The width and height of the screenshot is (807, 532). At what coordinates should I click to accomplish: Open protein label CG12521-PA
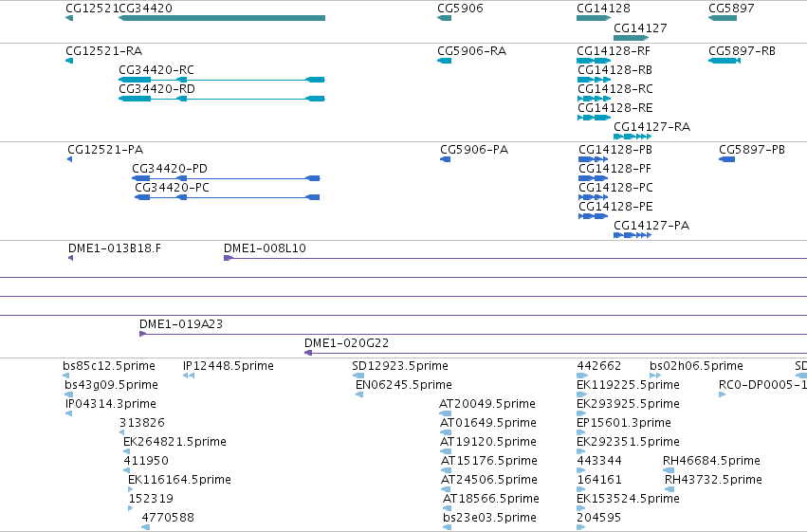coord(105,150)
